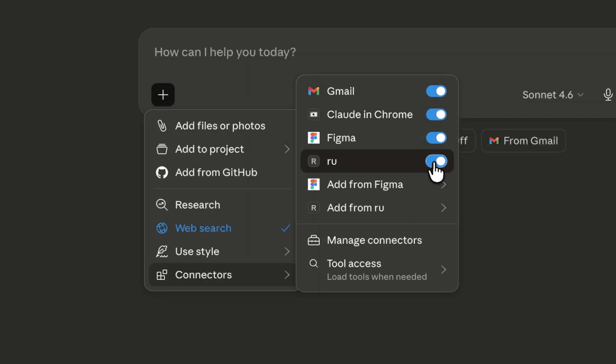Click the Figma icon beside Add from Figma
Screen dimensions: 616x364
313,185
